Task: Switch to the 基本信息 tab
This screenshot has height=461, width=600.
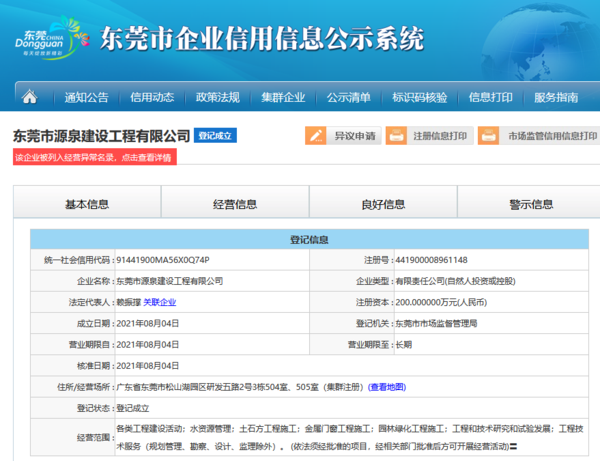Action: [87, 202]
